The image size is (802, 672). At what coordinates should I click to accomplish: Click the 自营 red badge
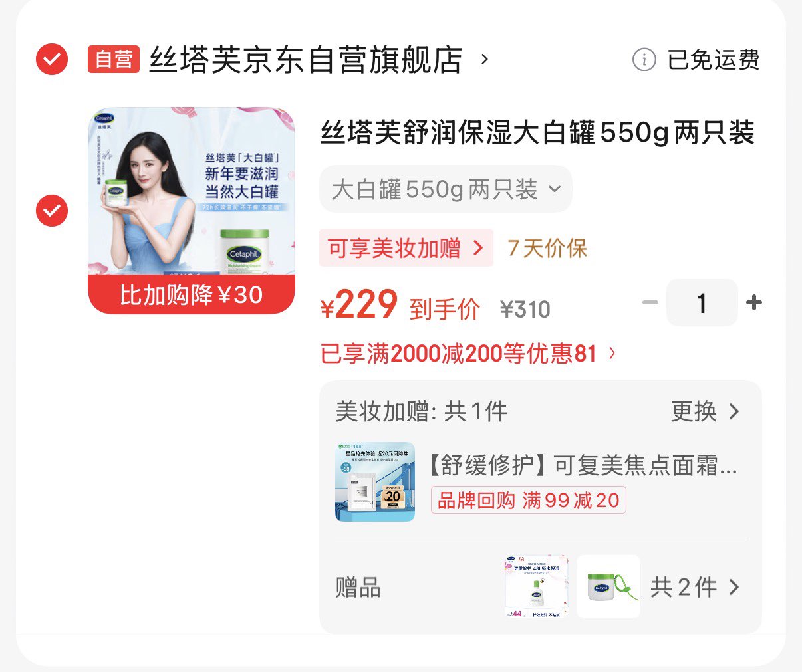[x=114, y=60]
